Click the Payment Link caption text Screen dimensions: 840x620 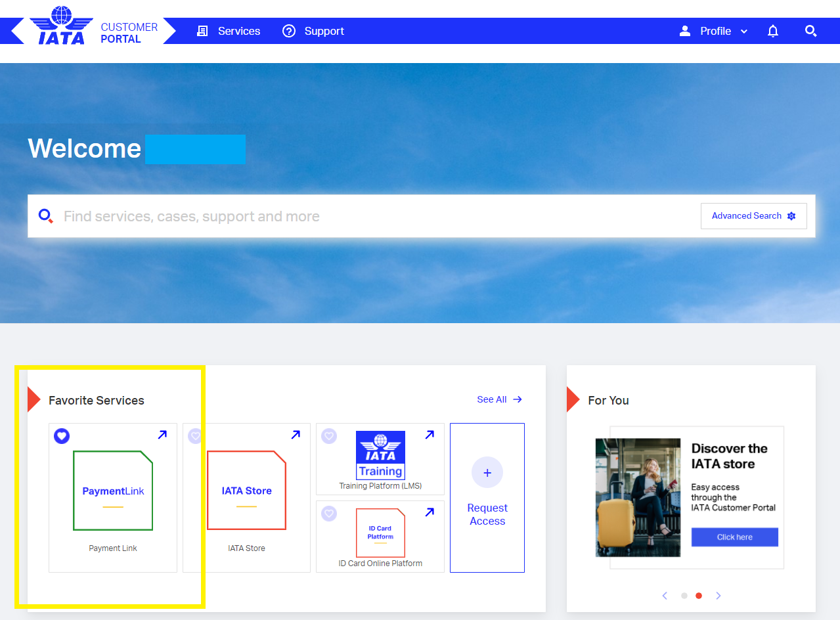[x=113, y=548]
